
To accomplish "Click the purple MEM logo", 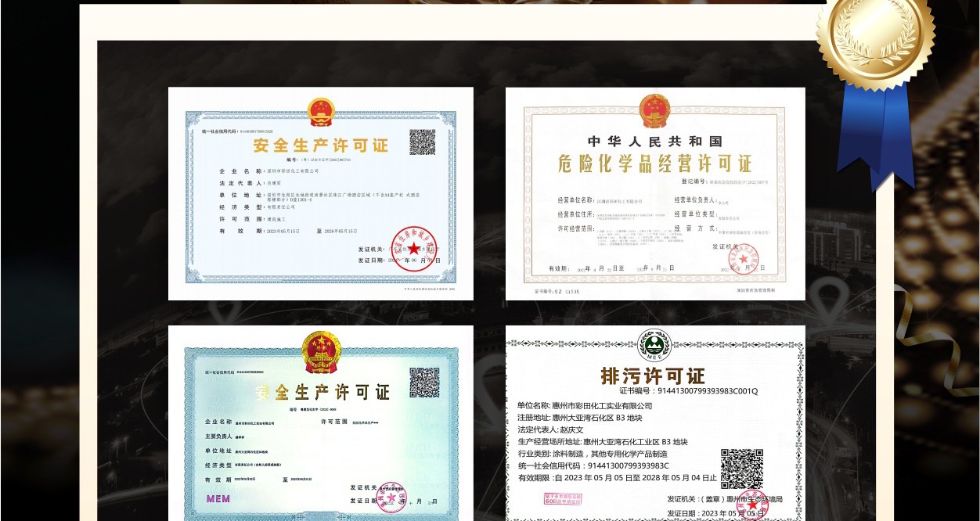I will [x=218, y=498].
